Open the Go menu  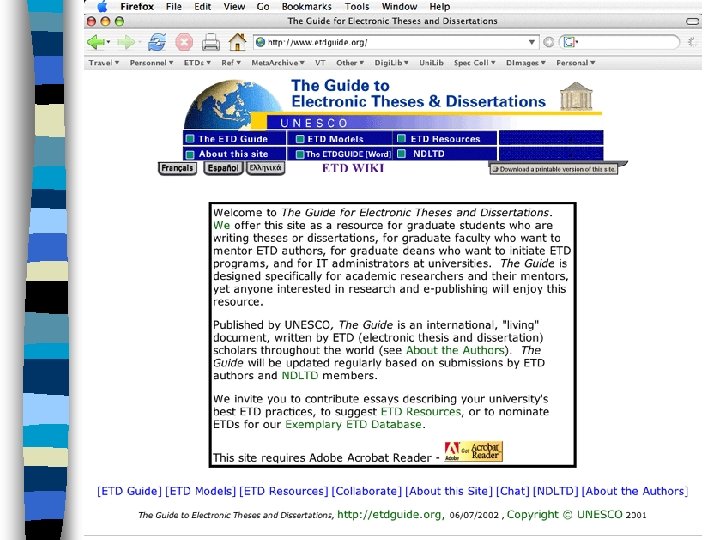[x=263, y=6]
